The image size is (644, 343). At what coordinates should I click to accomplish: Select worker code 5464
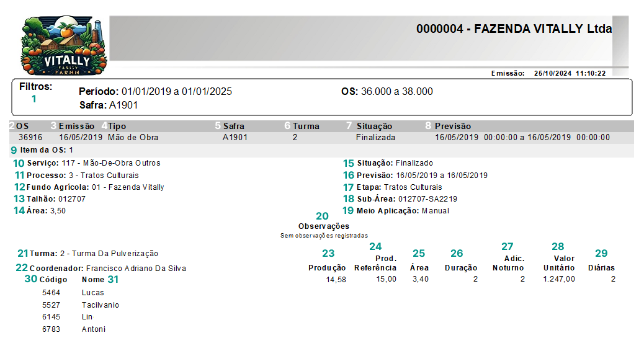51,293
